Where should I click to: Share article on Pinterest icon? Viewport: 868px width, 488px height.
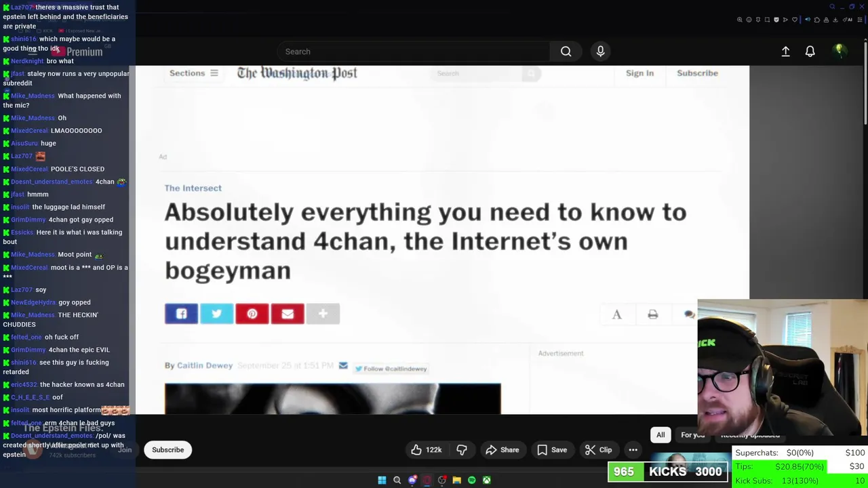pyautogui.click(x=252, y=313)
